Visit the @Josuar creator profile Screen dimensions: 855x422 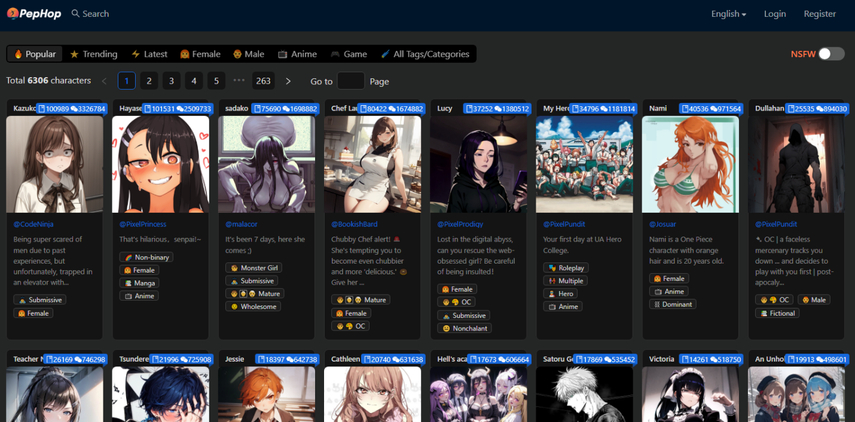pos(663,224)
